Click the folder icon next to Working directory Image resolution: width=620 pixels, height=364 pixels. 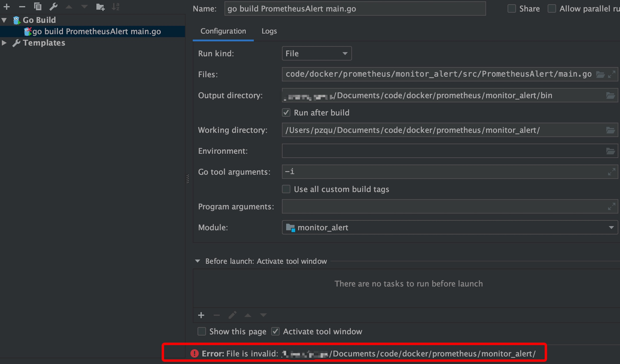[611, 130]
